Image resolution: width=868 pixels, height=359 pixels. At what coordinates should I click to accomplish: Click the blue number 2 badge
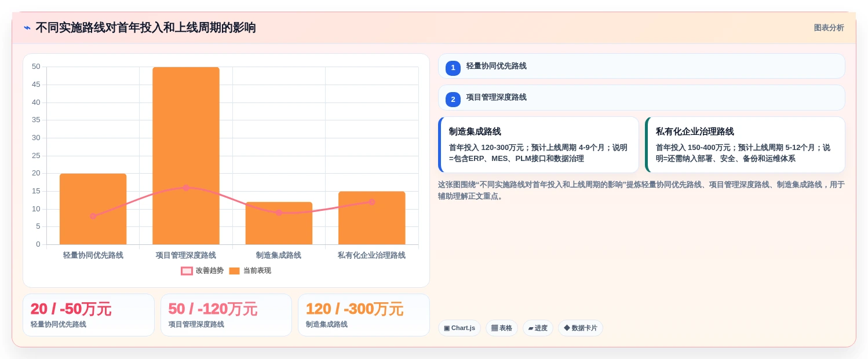[453, 99]
